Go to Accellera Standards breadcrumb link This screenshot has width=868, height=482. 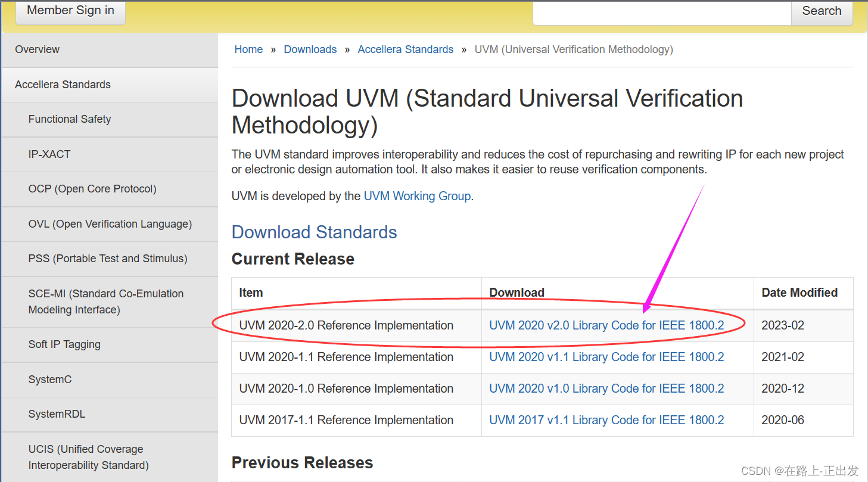pyautogui.click(x=406, y=49)
